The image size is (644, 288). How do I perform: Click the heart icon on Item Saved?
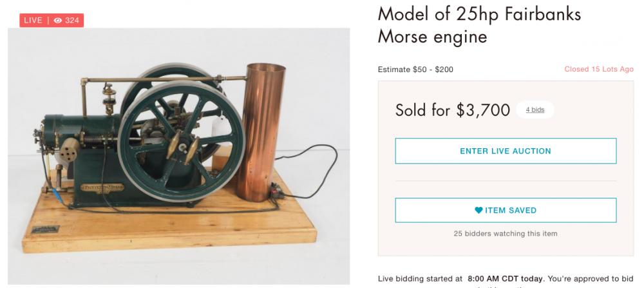point(478,210)
